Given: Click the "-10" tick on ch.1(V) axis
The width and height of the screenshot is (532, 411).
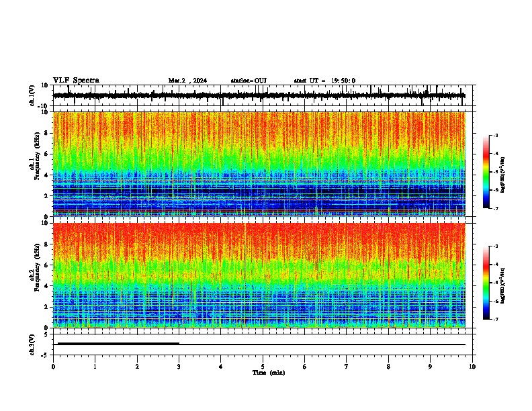Looking at the screenshot, I should pyautogui.click(x=43, y=106).
